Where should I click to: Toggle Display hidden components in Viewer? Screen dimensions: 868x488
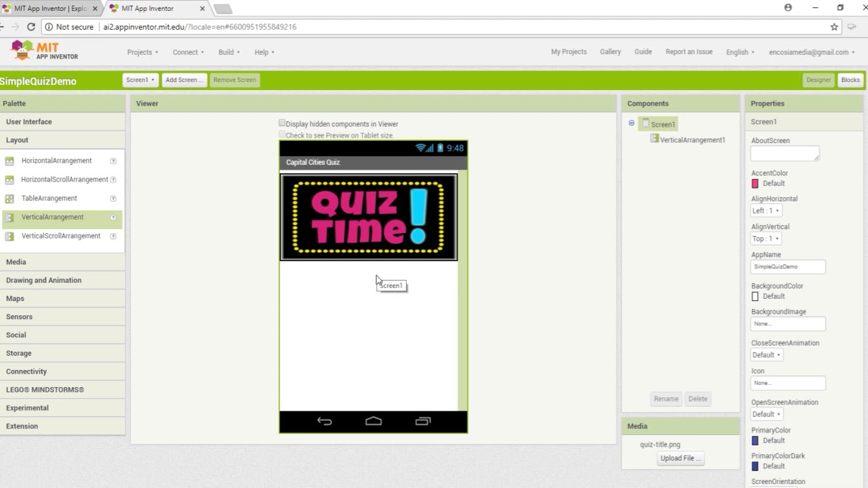pyautogui.click(x=282, y=123)
